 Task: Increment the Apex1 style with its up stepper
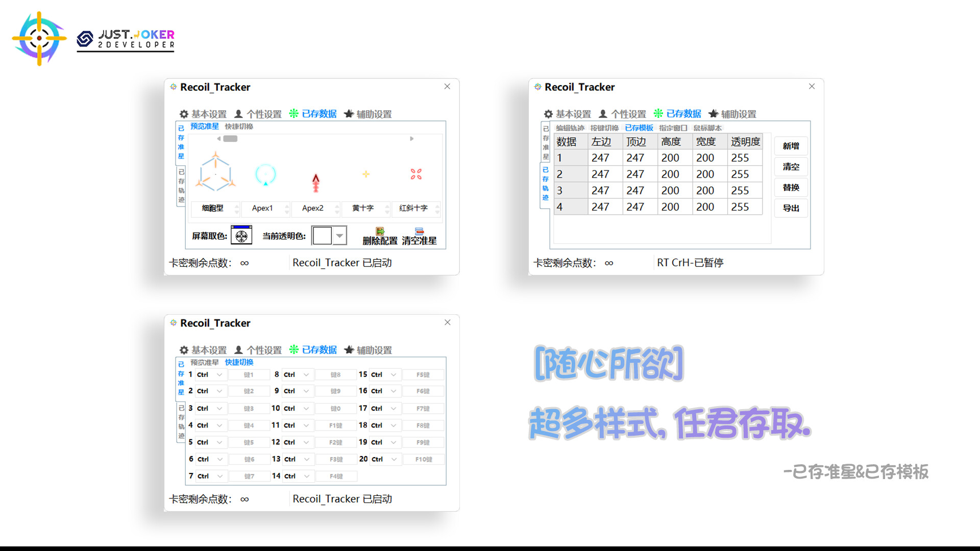coord(286,206)
